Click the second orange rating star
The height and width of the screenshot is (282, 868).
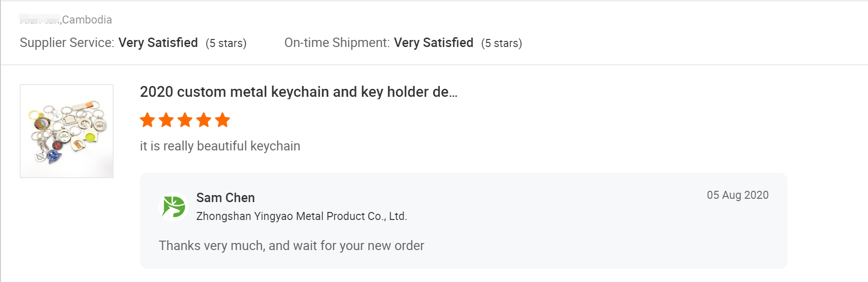pos(166,120)
